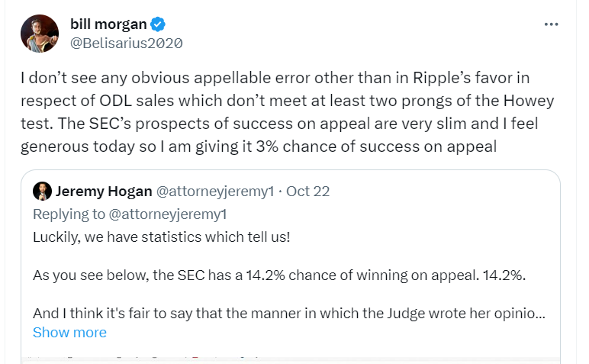Click the Jeremy Hogan author name
This screenshot has height=364, width=589.
(x=104, y=192)
